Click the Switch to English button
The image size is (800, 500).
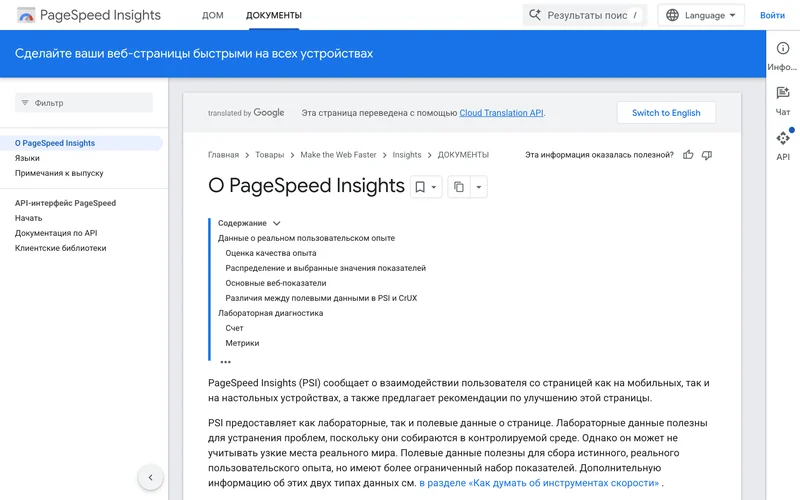(x=666, y=113)
